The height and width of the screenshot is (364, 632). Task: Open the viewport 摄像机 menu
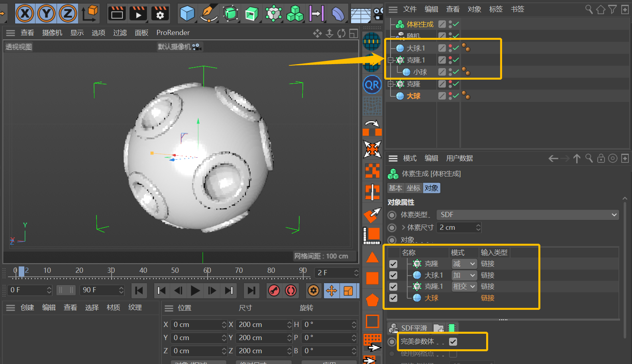pos(52,33)
